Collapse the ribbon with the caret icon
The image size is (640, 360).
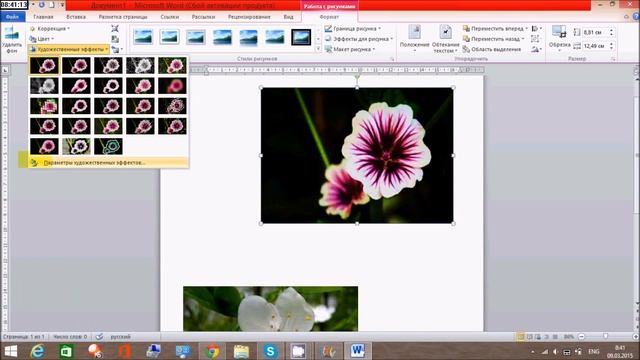click(x=627, y=17)
